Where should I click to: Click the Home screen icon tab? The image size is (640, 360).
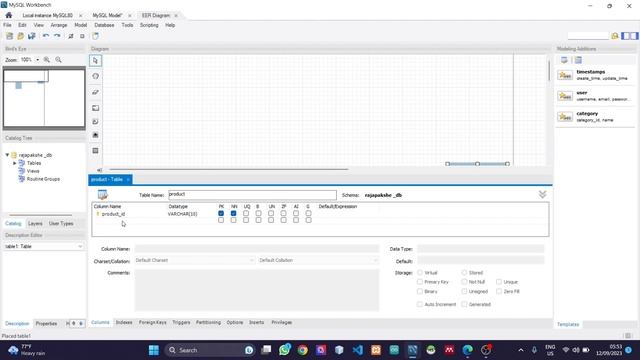pyautogui.click(x=9, y=15)
